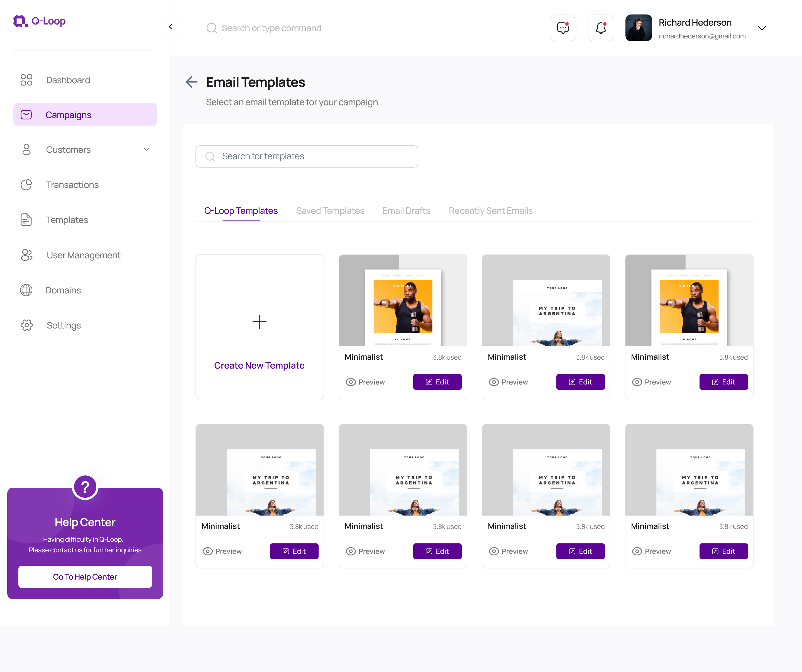This screenshot has height=672, width=802.
Task: Click the Create New Template link
Action: click(x=259, y=366)
